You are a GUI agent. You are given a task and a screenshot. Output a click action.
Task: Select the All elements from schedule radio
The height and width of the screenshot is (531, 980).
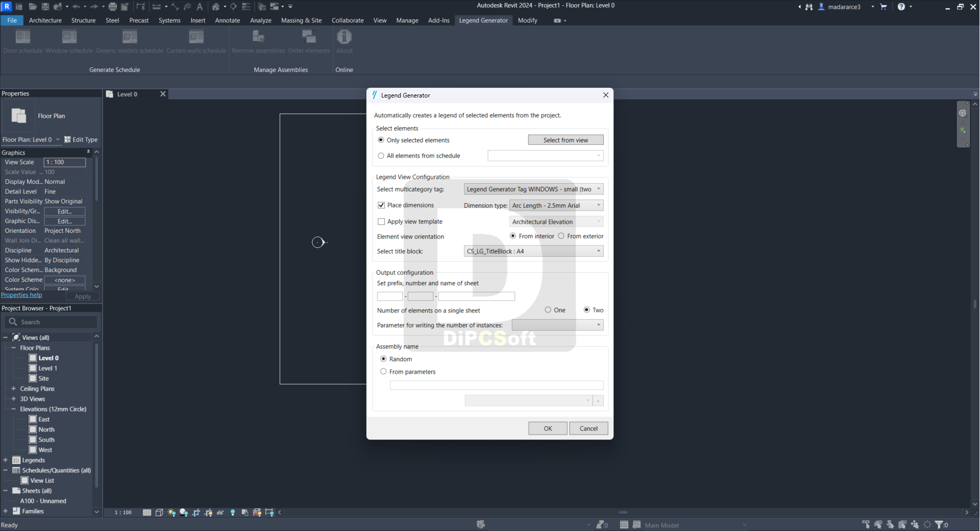381,156
